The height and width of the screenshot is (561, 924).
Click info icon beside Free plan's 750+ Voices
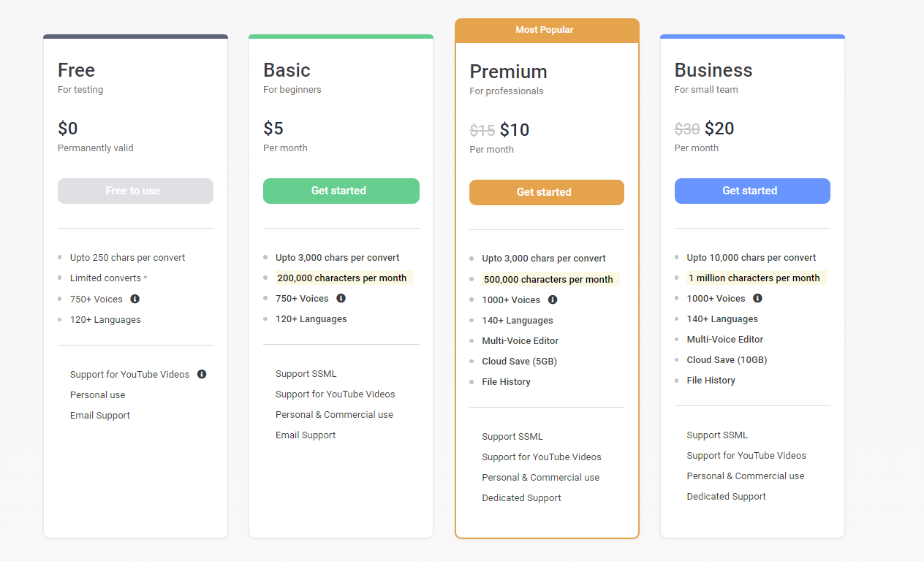(135, 299)
